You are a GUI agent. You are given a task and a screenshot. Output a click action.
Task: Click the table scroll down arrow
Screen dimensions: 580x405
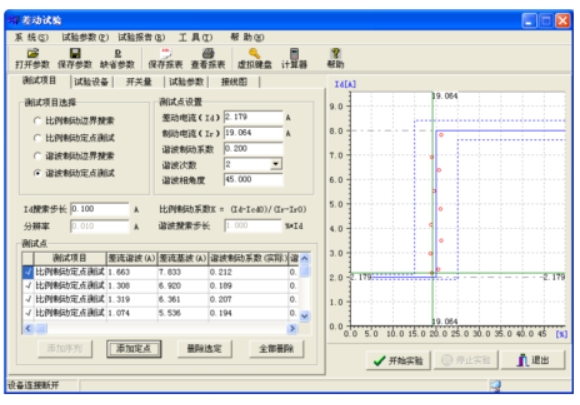(304, 316)
